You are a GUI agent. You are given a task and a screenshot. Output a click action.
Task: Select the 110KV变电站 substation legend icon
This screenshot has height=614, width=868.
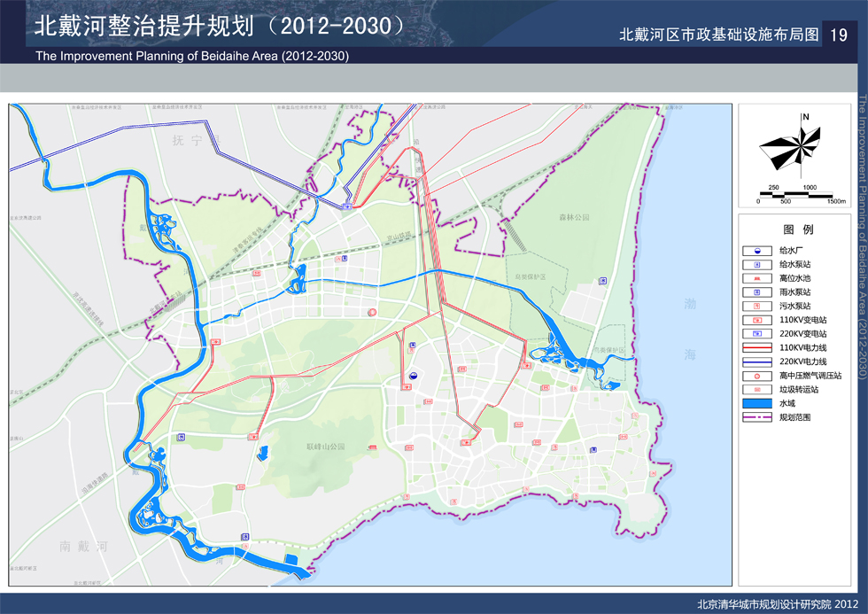pos(758,320)
